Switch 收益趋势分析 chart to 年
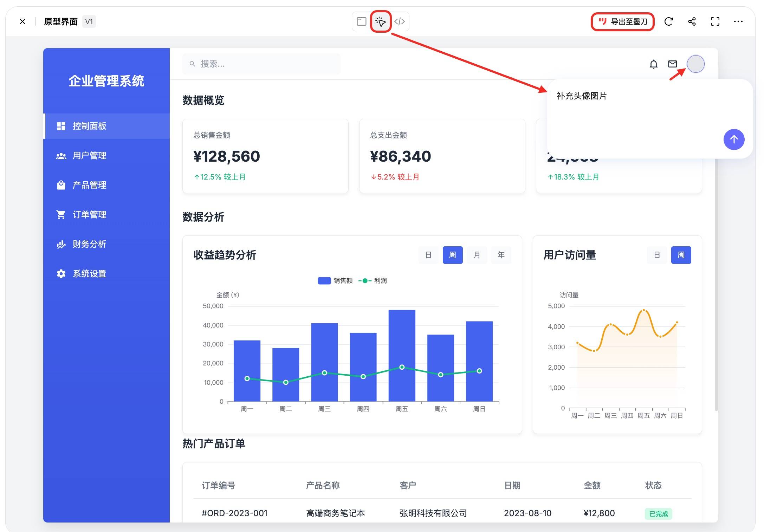The height and width of the screenshot is (532, 764). 501,255
